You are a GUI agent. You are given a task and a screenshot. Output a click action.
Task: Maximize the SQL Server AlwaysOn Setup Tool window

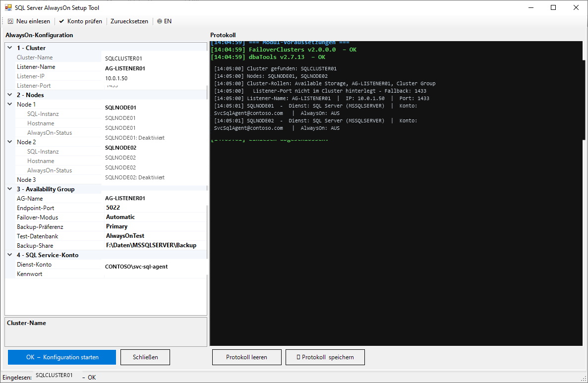coord(553,7)
